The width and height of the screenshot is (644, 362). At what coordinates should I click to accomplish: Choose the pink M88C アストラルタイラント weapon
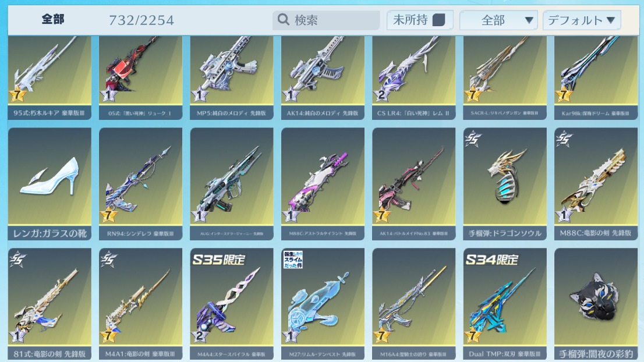[323, 184]
